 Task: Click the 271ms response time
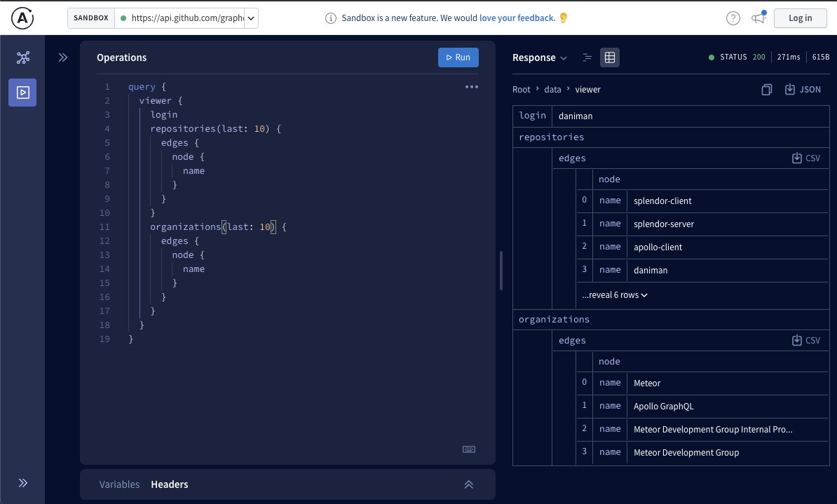(x=789, y=57)
